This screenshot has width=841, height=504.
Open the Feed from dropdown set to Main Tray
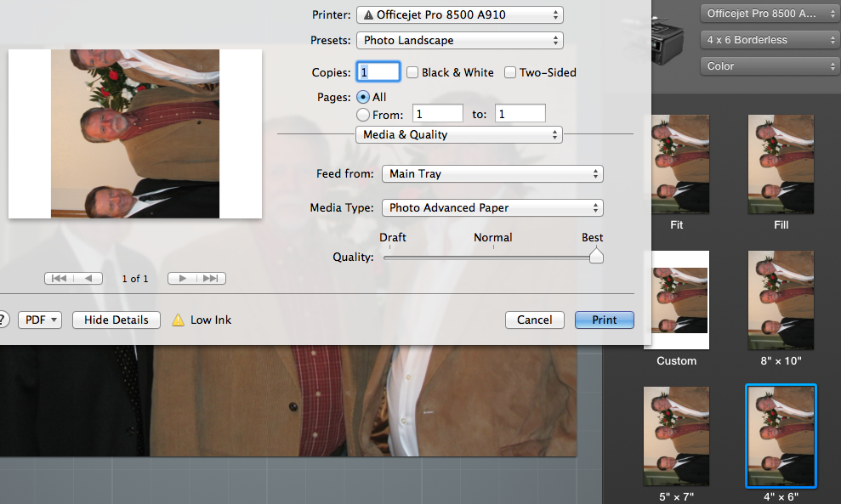[x=492, y=173]
